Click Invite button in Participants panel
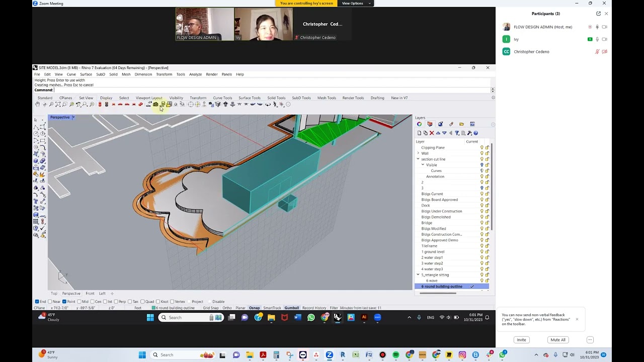Screen dimensions: 644x362 tap(521, 340)
